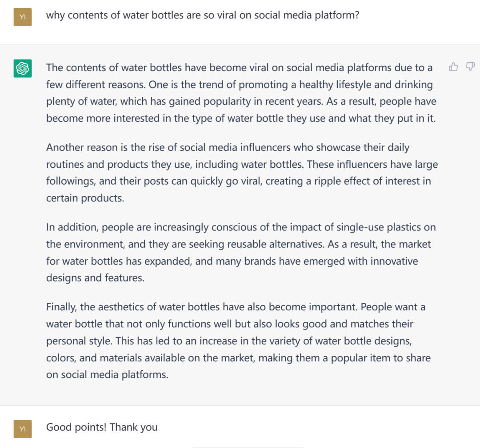The image size is (480, 448).
Task: Click YI avatar beside "Good points! Thank you"
Action: click(x=23, y=428)
